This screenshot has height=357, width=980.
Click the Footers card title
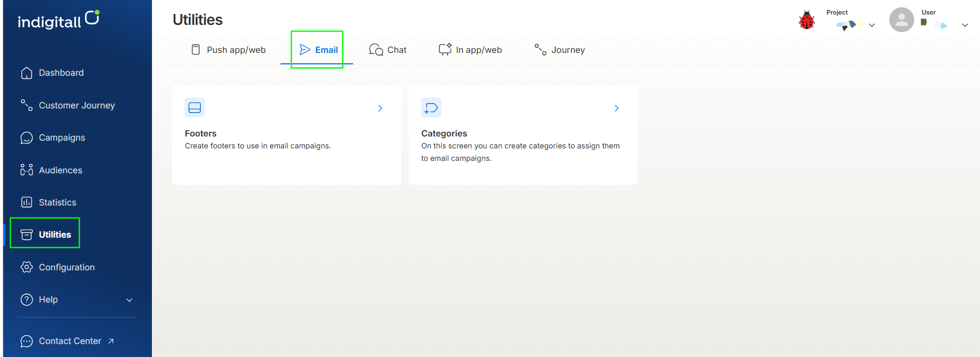tap(201, 133)
